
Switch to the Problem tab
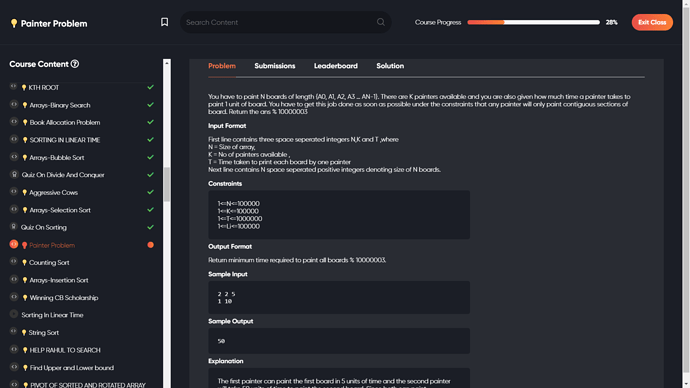(222, 66)
